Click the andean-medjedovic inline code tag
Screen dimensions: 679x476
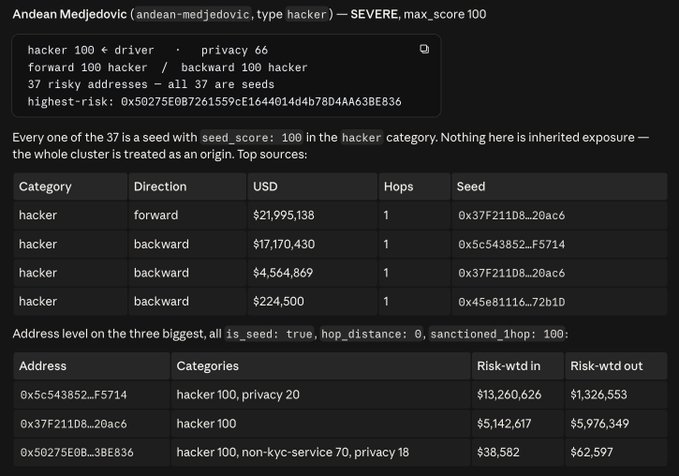tap(193, 14)
